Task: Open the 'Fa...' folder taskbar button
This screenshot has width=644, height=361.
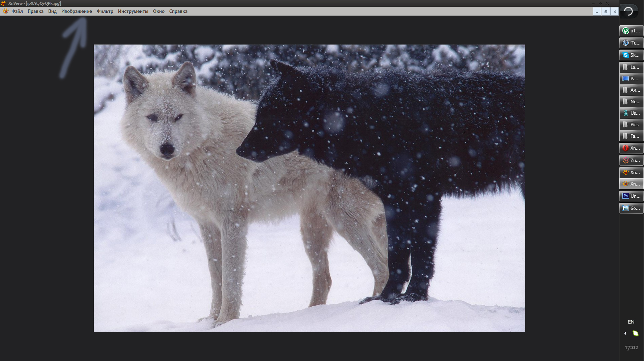Action: coord(632,136)
